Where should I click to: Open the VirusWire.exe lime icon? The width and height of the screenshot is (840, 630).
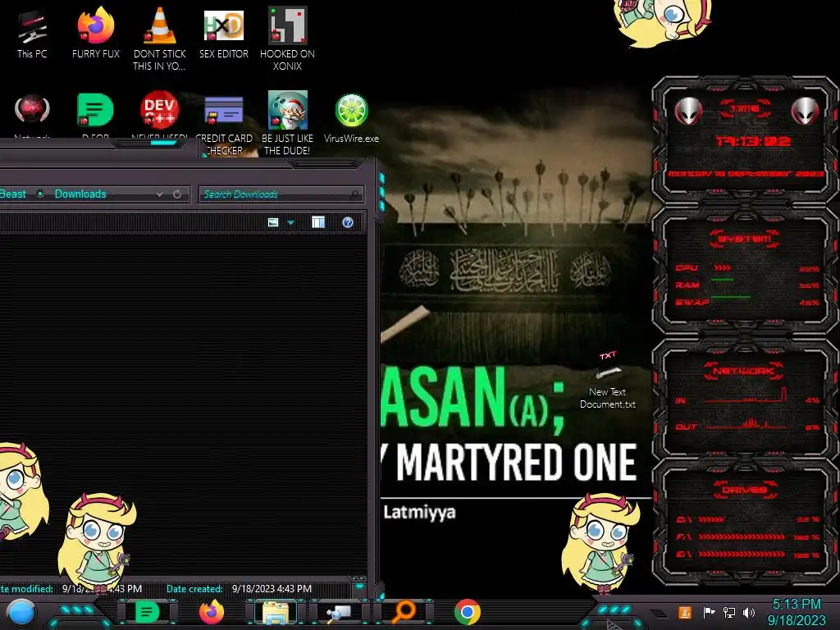351,119
